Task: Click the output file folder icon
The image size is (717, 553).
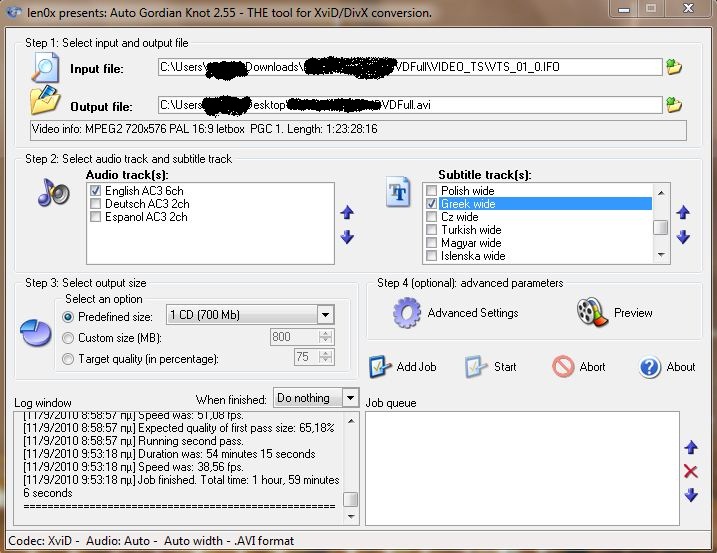Action: tap(45, 99)
